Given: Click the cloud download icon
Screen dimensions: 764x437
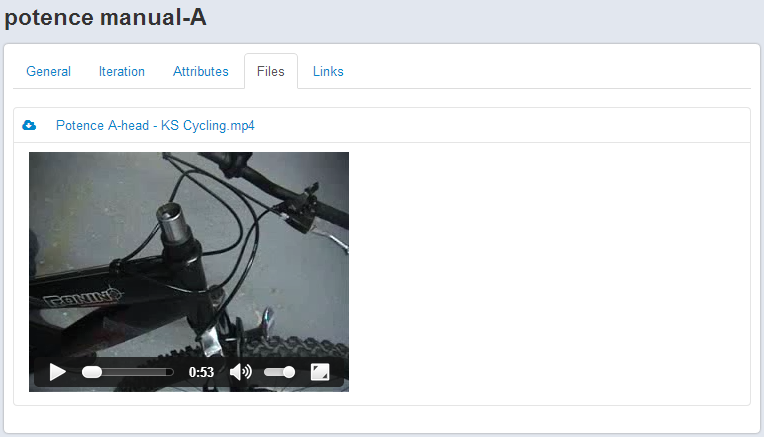Looking at the screenshot, I should coord(29,125).
